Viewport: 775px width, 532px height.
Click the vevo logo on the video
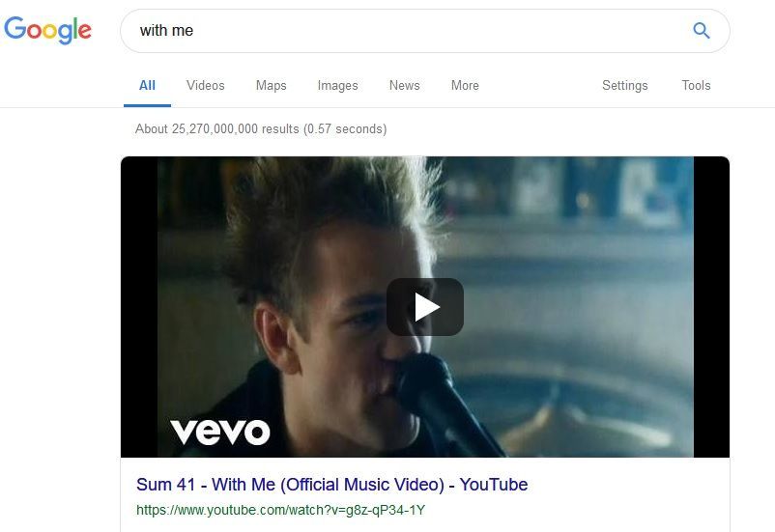(220, 433)
